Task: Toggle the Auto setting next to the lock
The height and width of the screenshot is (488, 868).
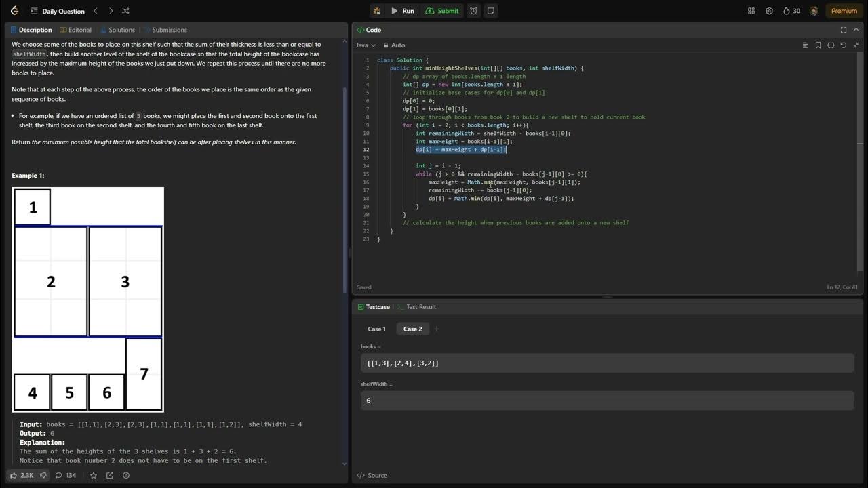Action: coord(397,45)
